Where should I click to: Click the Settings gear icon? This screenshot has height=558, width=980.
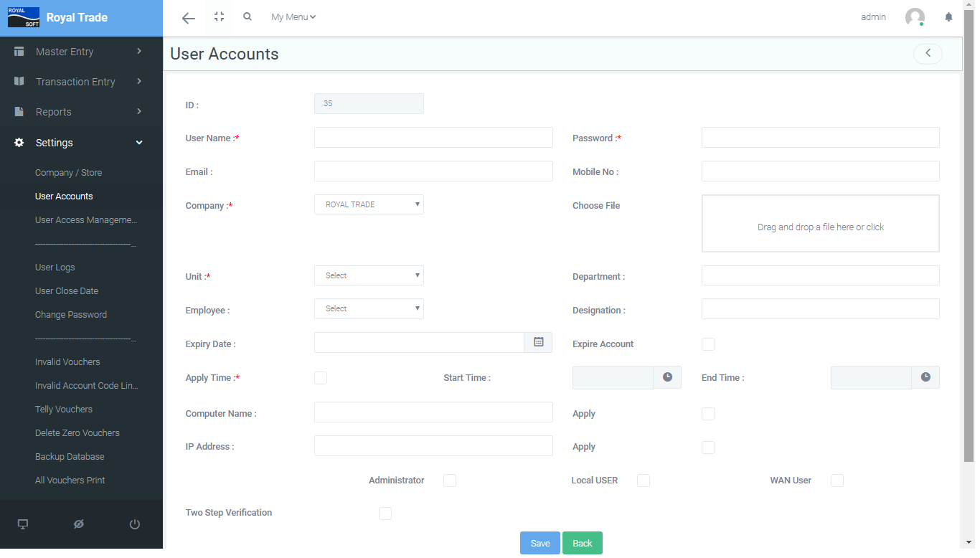[19, 143]
